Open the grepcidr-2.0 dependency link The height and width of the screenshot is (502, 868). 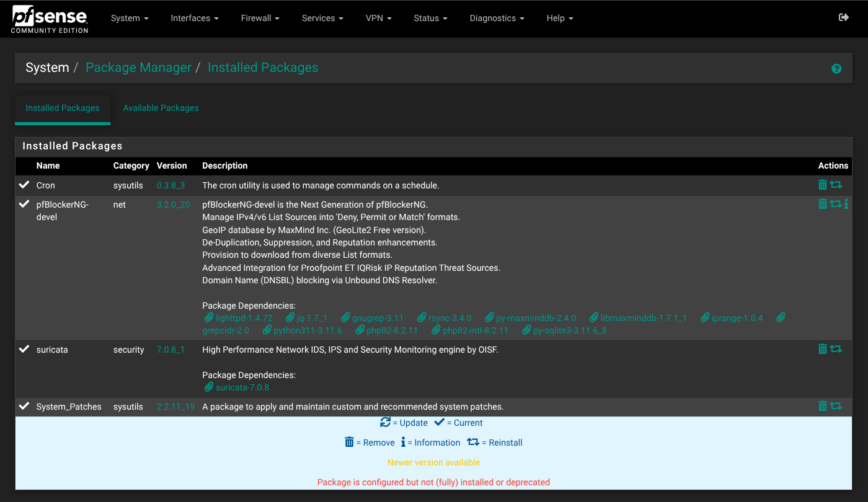tap(226, 330)
